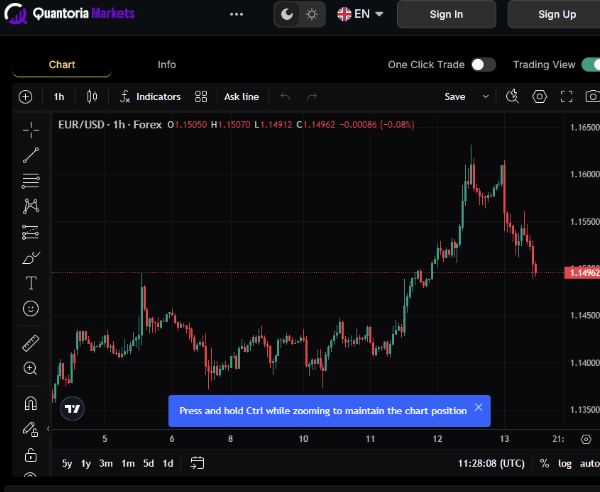Screen dimensions: 600x492
Task: Toggle One Click Trade switch
Action: [483, 65]
